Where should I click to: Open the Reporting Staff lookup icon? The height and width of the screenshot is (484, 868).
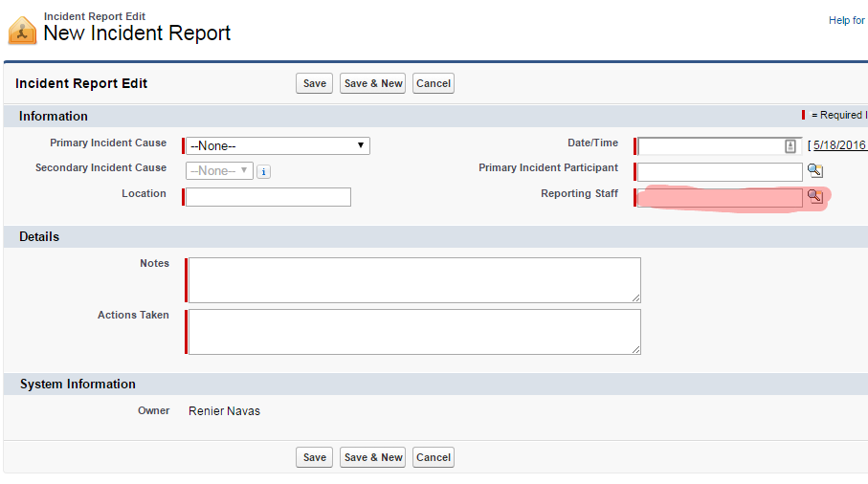pos(813,196)
